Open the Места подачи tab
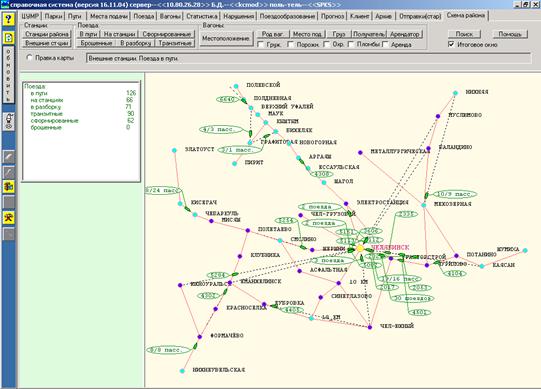This screenshot has width=541, height=389. [108, 16]
